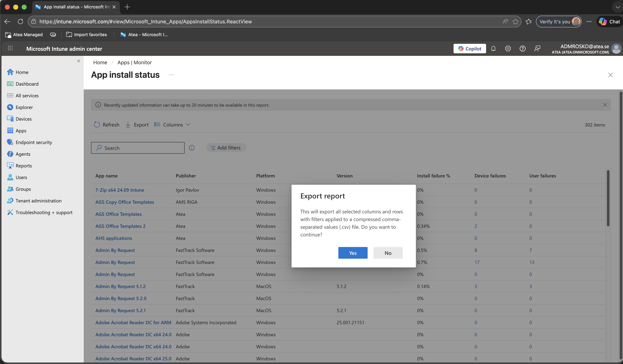Collapse the left navigation pane

point(79,61)
